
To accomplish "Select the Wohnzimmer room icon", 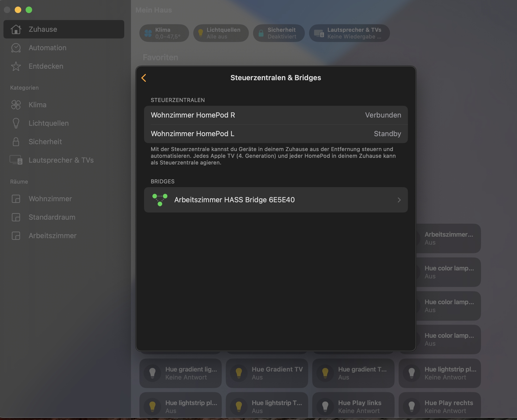I will click(x=16, y=199).
